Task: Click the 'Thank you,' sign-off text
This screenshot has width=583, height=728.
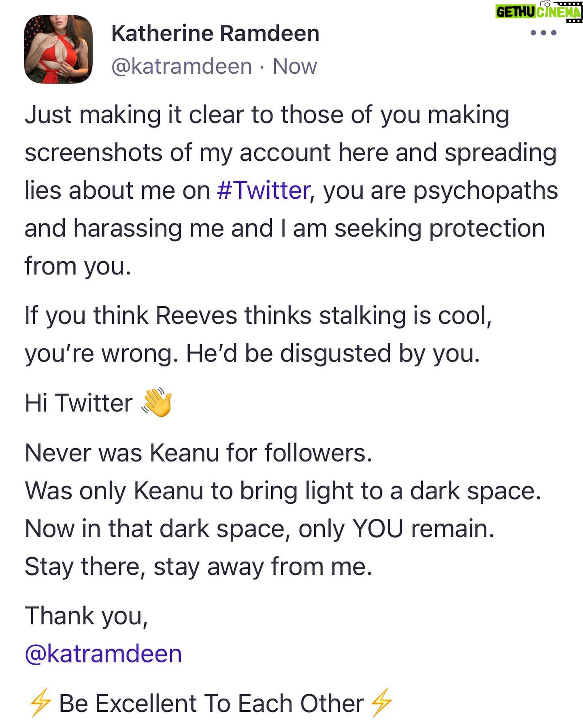Action: 86,616
